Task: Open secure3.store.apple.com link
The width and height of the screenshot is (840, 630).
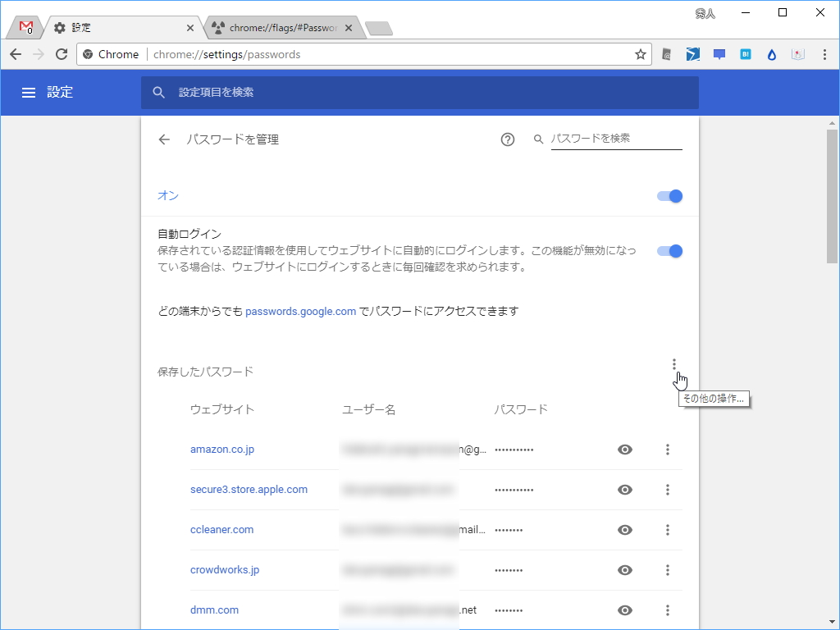Action: (x=249, y=490)
